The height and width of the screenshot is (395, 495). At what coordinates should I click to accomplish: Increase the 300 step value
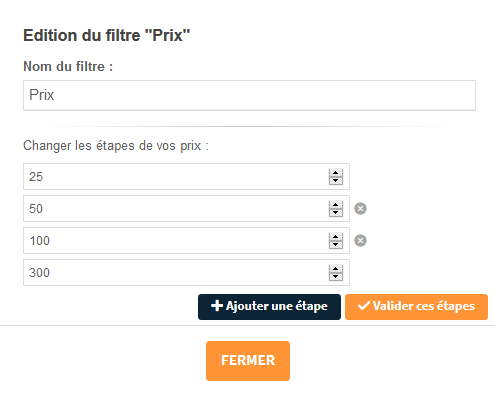pyautogui.click(x=336, y=269)
